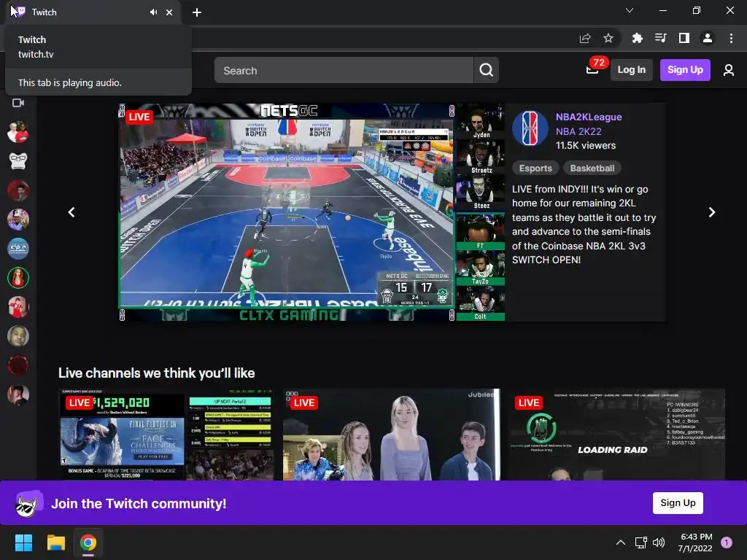Open Chrome extensions puzzle icon
Image resolution: width=747 pixels, height=560 pixels.
pos(637,38)
